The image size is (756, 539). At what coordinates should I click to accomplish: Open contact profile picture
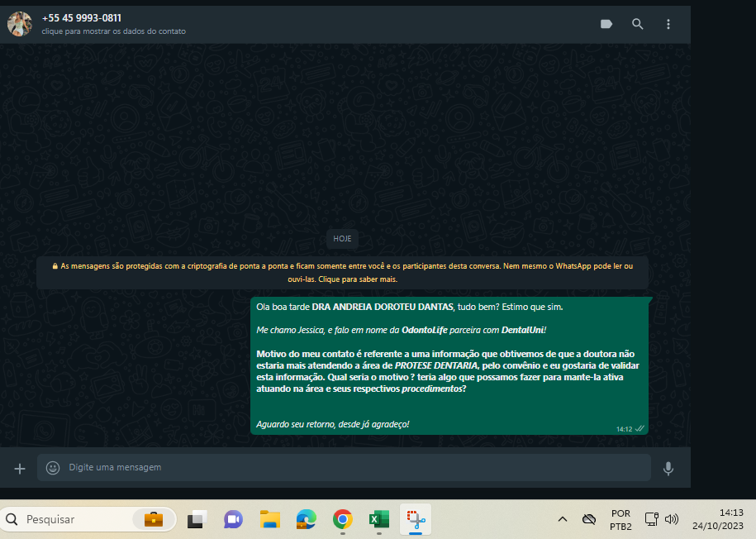20,24
